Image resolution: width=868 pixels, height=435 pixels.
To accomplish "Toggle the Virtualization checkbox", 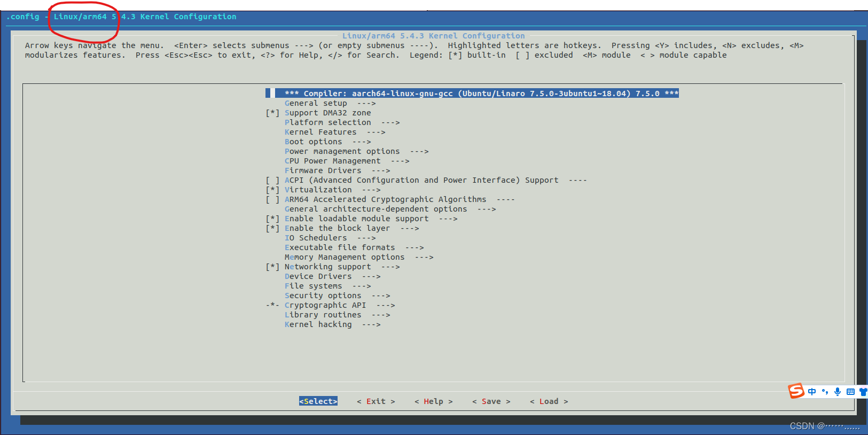I will tap(272, 190).
